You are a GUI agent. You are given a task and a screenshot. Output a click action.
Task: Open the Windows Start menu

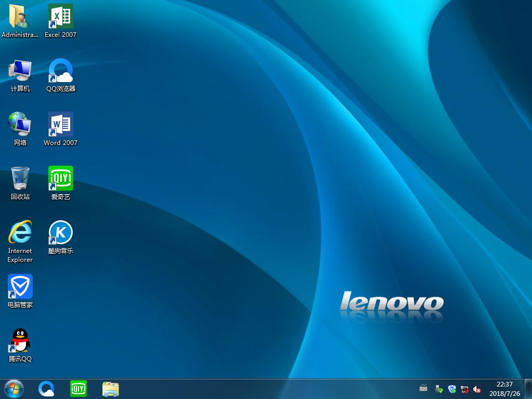coord(14,389)
